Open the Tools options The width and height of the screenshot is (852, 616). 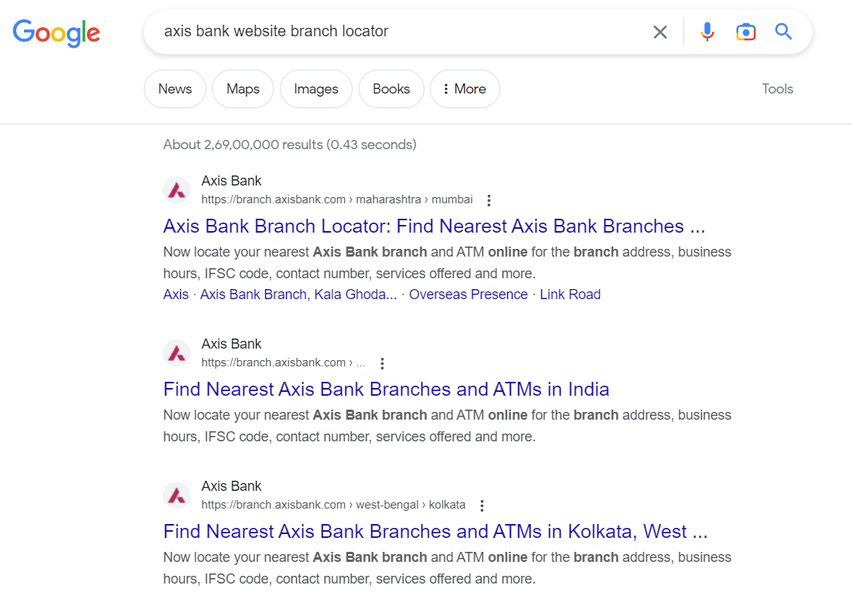click(777, 89)
